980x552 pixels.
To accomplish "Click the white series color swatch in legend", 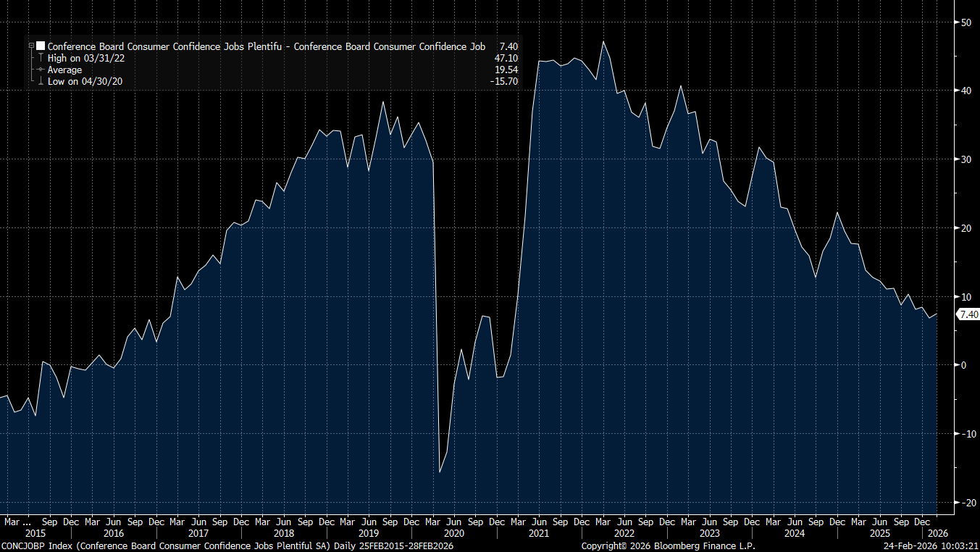I will click(x=41, y=46).
